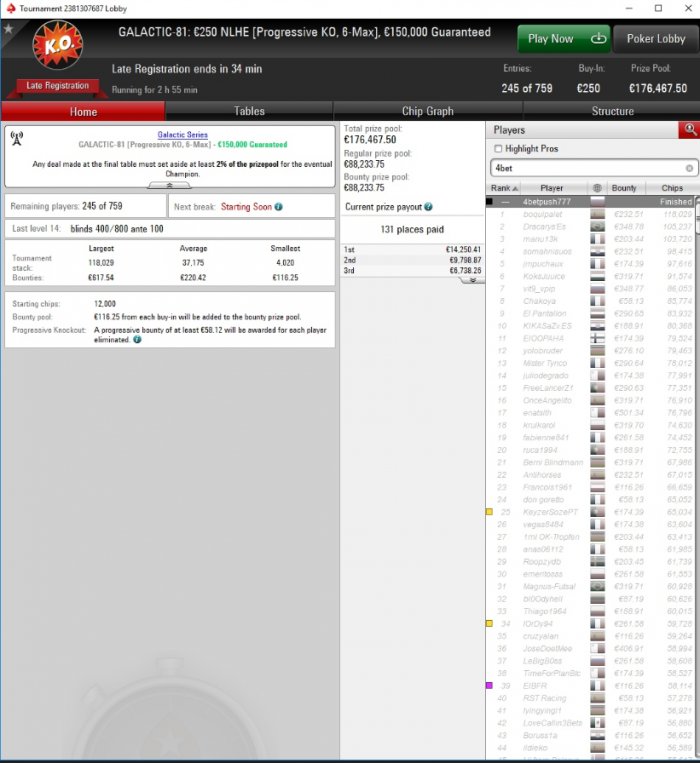700x763 pixels.
Task: Click the flag icon for KokaJuuice
Action: click(597, 276)
